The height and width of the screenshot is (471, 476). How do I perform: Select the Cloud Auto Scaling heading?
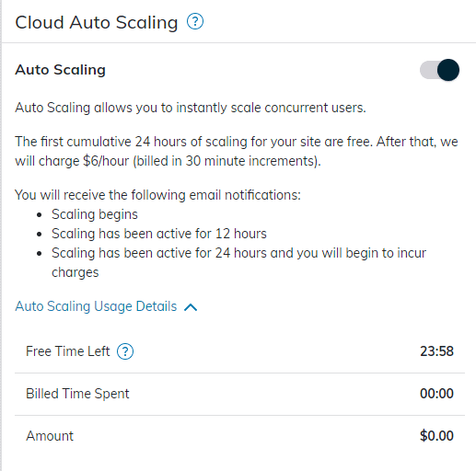click(x=97, y=23)
